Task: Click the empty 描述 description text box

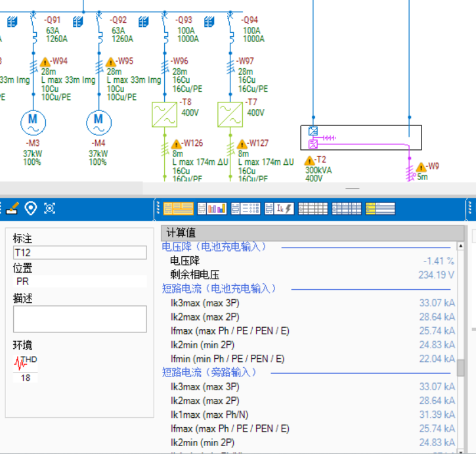Action: pos(80,319)
